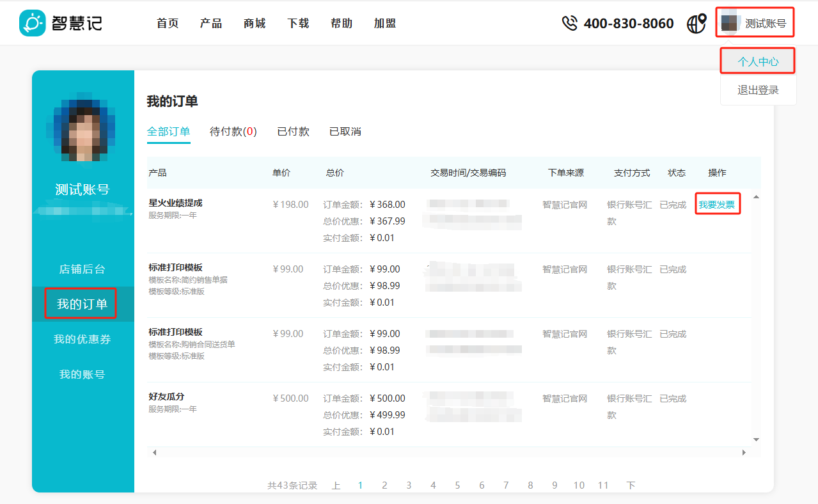Go to page 11 of orders
This screenshot has height=504, width=818.
tap(603, 485)
